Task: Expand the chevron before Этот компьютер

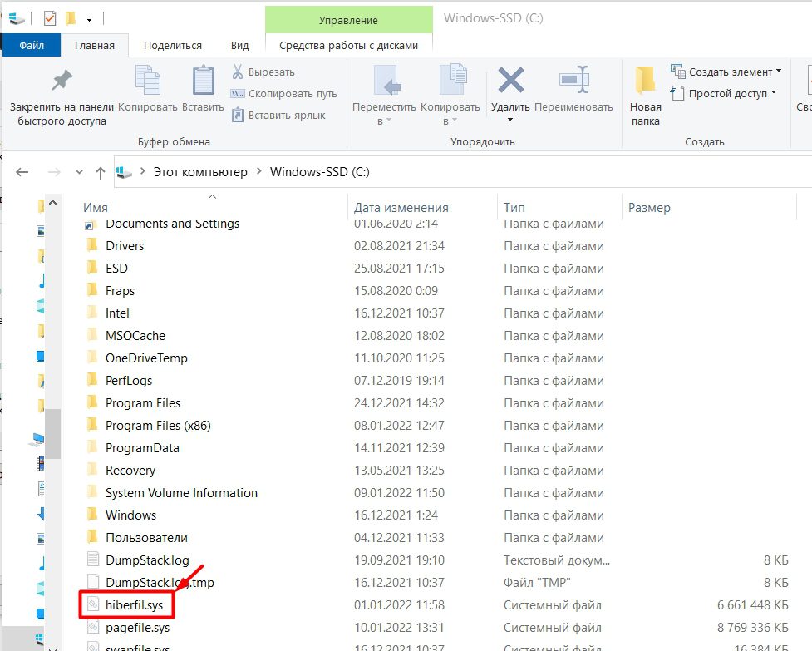Action: click(x=142, y=171)
